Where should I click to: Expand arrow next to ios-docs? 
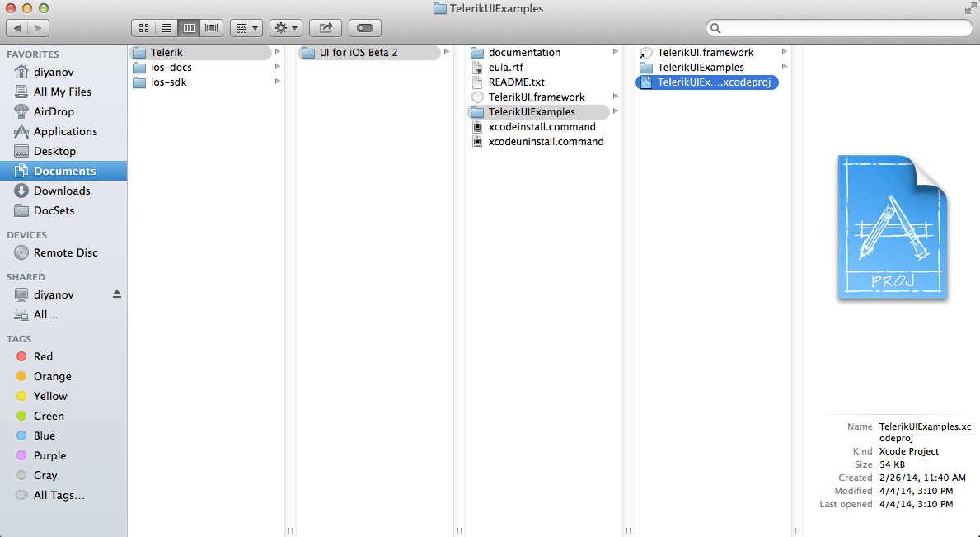click(x=278, y=67)
